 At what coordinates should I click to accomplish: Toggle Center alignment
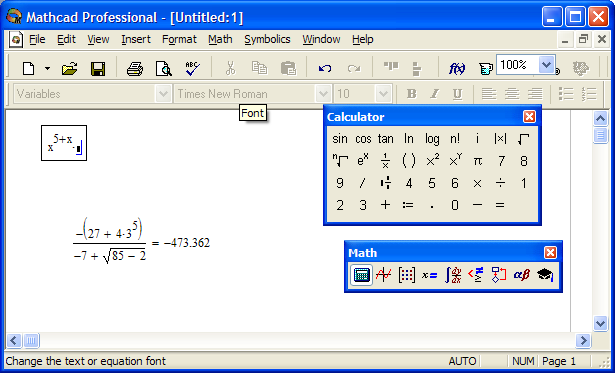point(512,94)
